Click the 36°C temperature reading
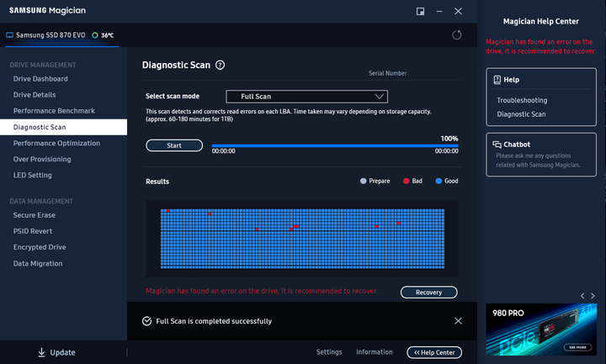 click(x=108, y=35)
